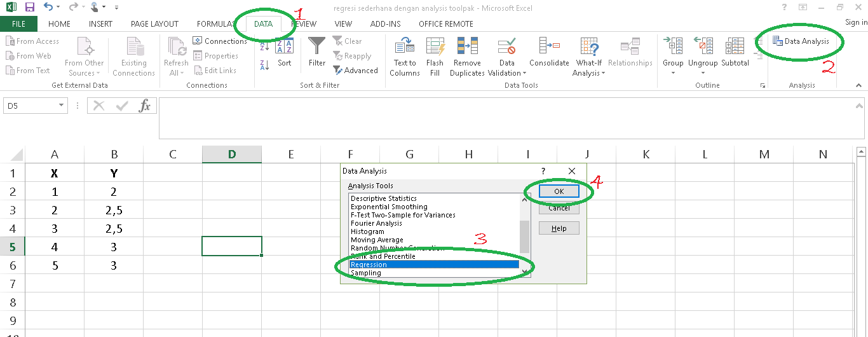868x337 pixels.
Task: Expand the Data Validation dropdown arrow
Action: pyautogui.click(x=524, y=73)
